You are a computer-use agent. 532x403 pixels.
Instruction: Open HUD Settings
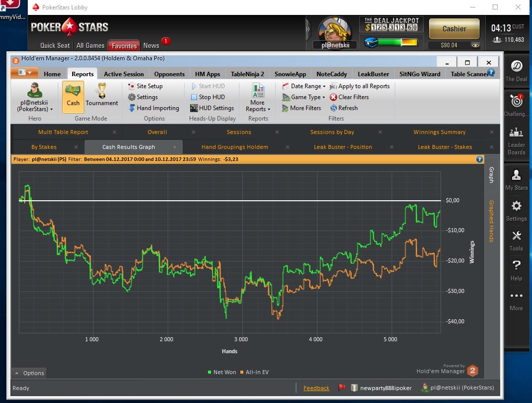[x=212, y=108]
